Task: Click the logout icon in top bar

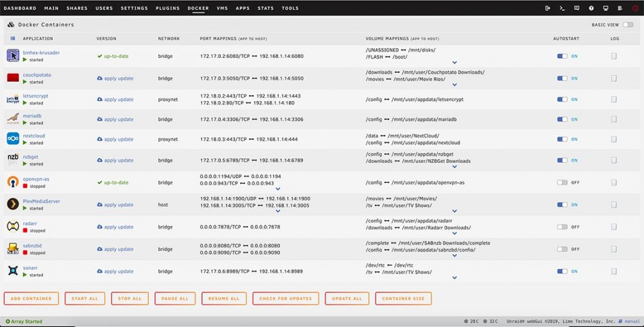Action: [x=547, y=8]
